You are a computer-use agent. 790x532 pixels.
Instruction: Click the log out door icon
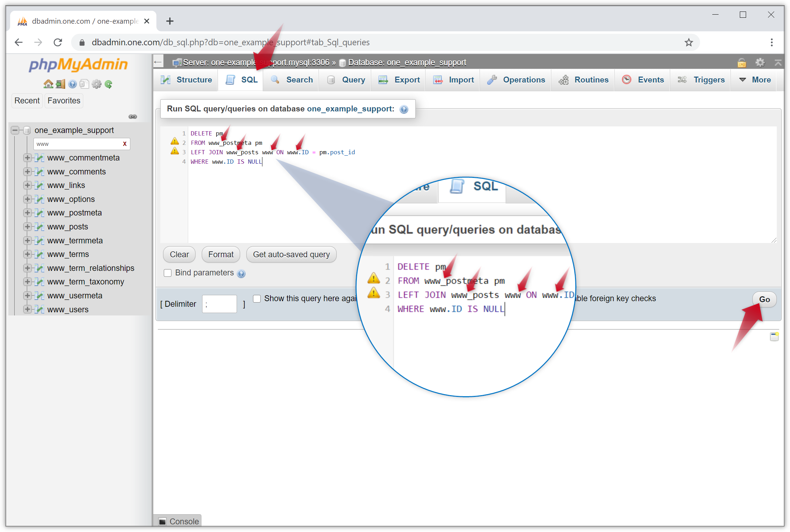tap(61, 84)
